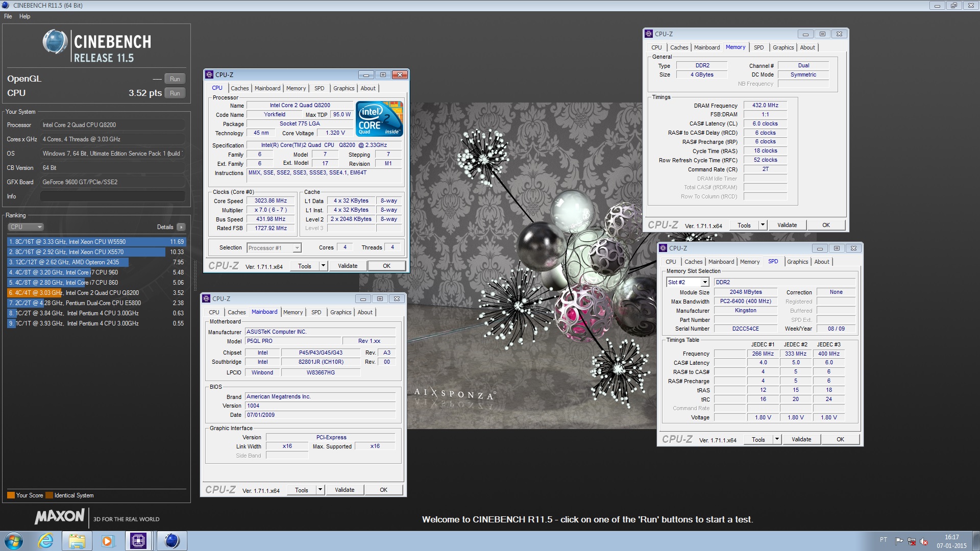The height and width of the screenshot is (551, 980).
Task: Click CPU-Z SPD window title icon
Action: tap(663, 248)
